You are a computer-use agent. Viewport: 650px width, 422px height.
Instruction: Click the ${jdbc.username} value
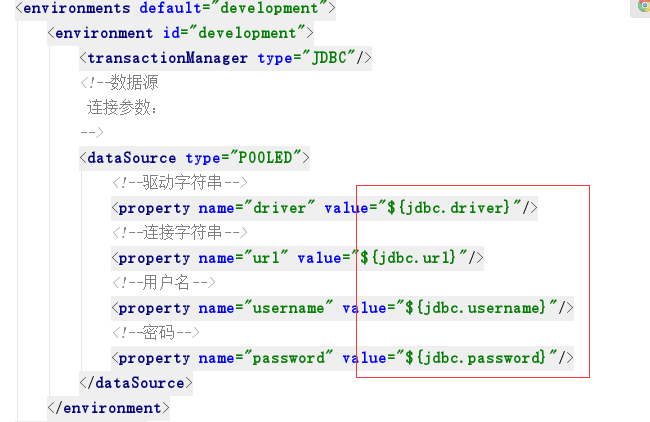[x=475, y=308]
